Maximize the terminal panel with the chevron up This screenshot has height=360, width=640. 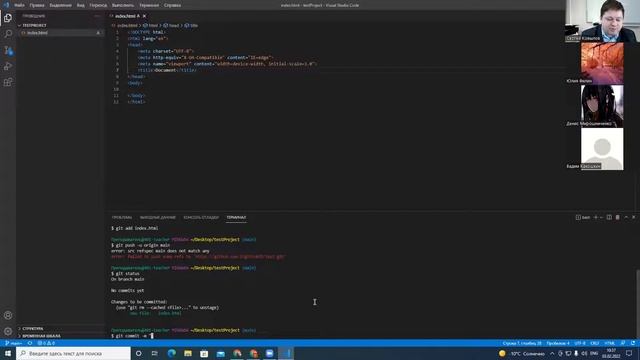626,217
